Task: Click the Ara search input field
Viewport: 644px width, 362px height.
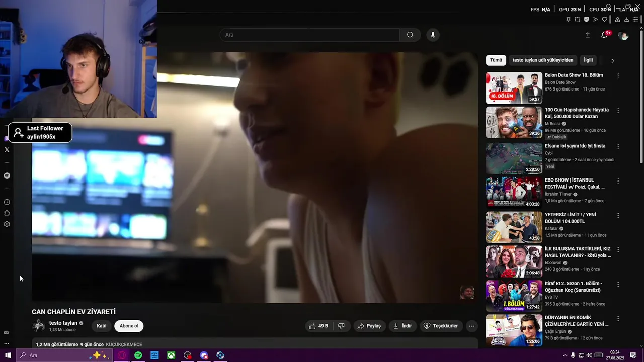Action: tap(310, 35)
